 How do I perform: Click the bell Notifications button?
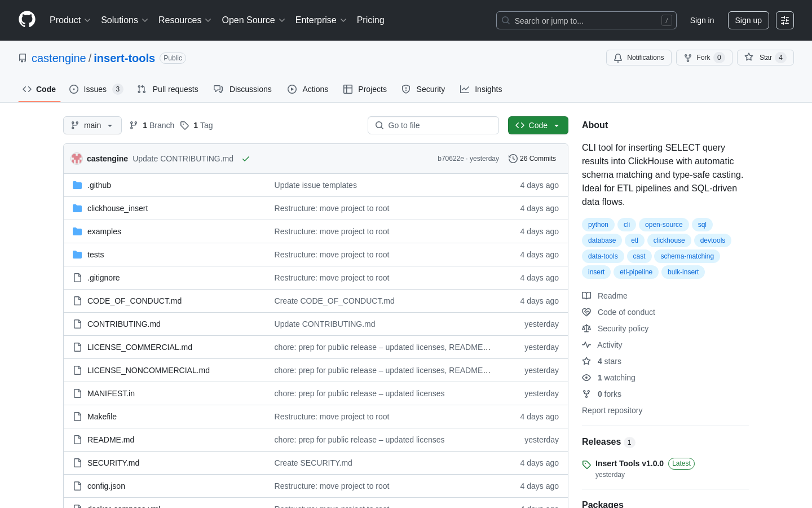638,58
